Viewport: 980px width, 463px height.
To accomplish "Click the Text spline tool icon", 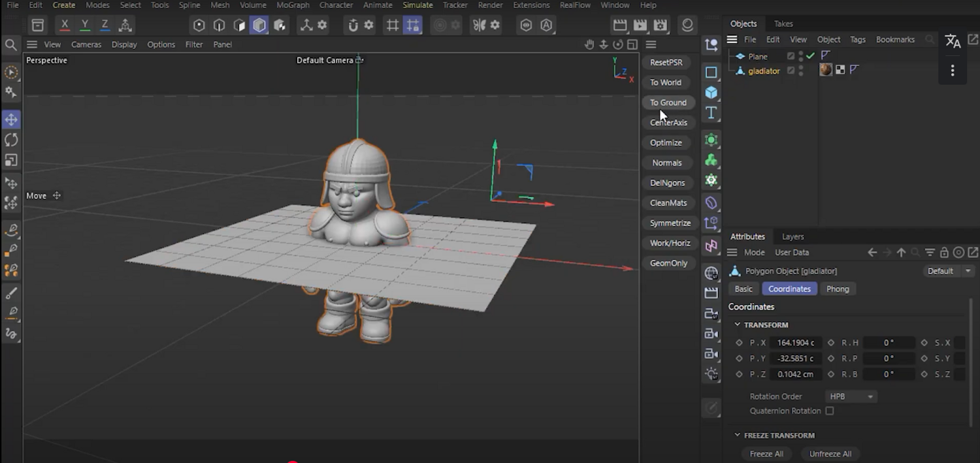I will (711, 113).
